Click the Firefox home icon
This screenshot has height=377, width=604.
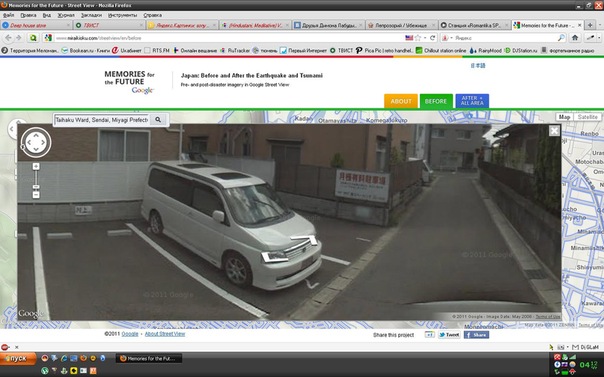575,38
